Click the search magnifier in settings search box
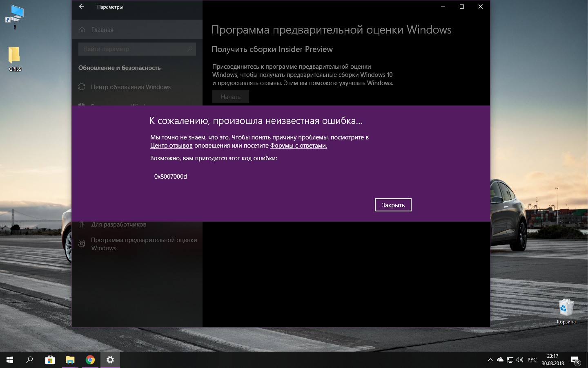The width and height of the screenshot is (588, 368). (190, 49)
